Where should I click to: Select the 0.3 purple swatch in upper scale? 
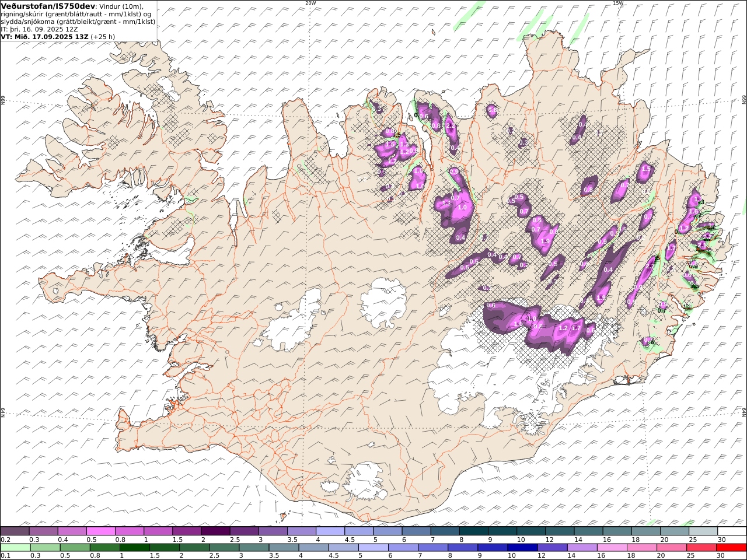coord(43,531)
